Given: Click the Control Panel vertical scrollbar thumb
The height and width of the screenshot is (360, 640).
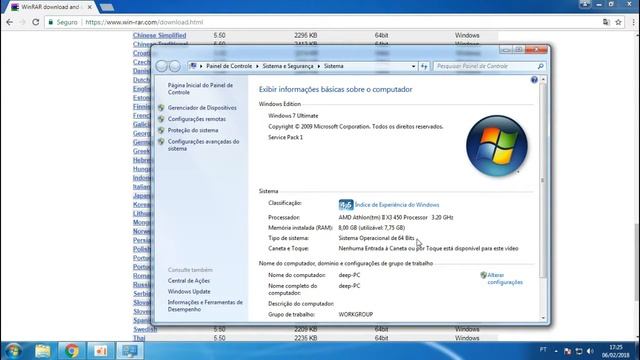Looking at the screenshot, I should point(543,180).
